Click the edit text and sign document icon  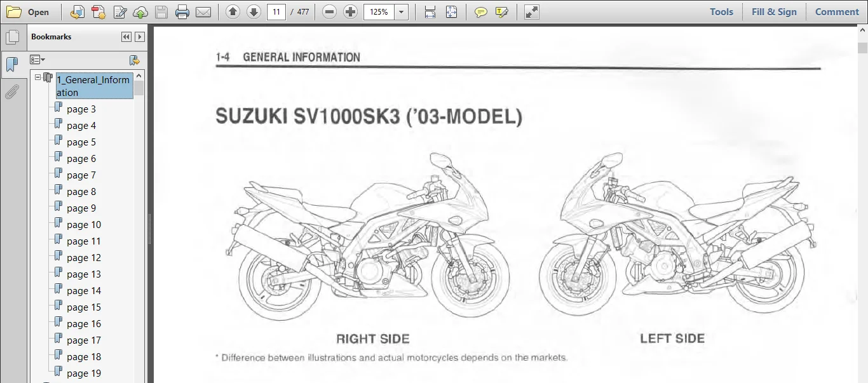[x=119, y=12]
